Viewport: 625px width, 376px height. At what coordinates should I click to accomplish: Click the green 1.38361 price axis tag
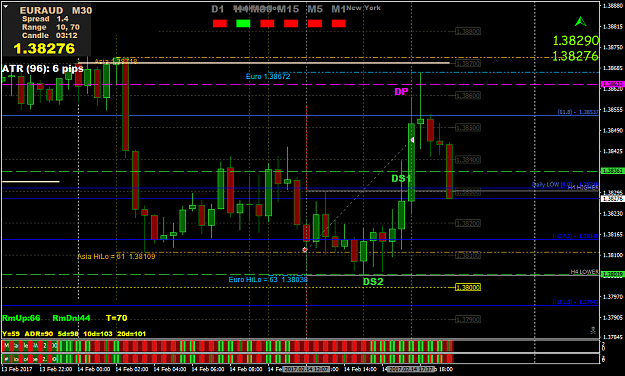coord(612,171)
